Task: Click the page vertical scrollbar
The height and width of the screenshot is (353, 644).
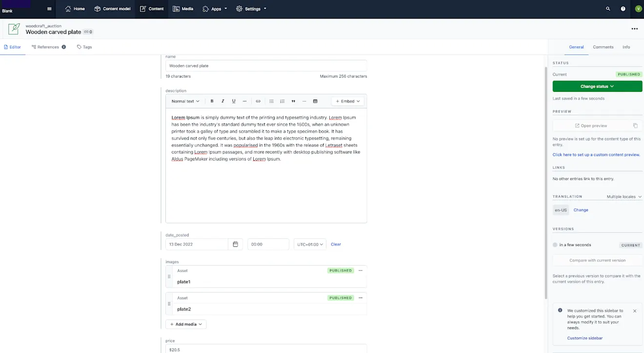Action: 546,183
